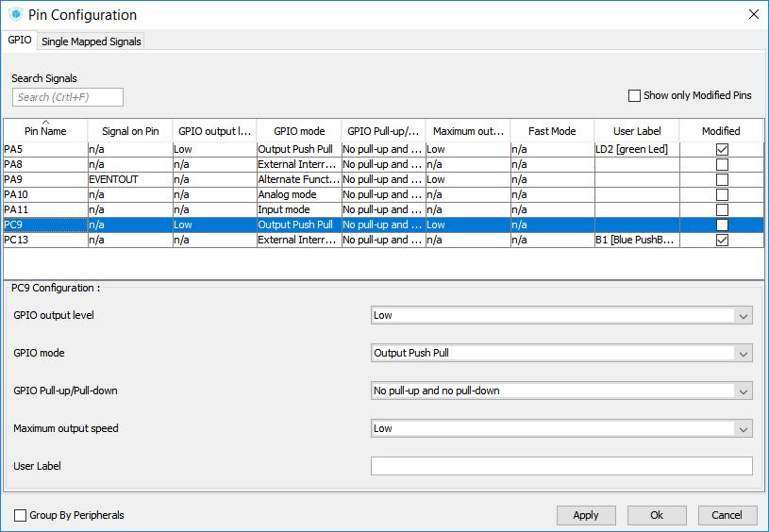Image resolution: width=769 pixels, height=532 pixels.
Task: Click Alternate Funct... cell in PA9 row
Action: click(299, 179)
